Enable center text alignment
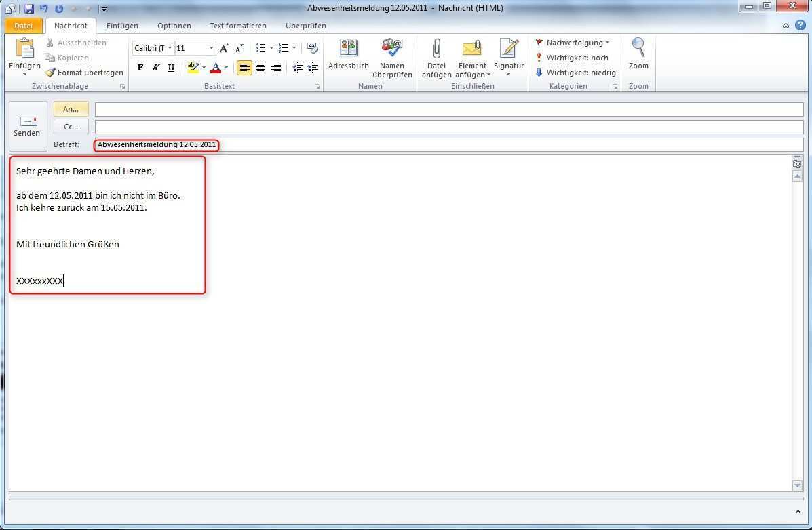The height and width of the screenshot is (530, 812). (x=260, y=67)
